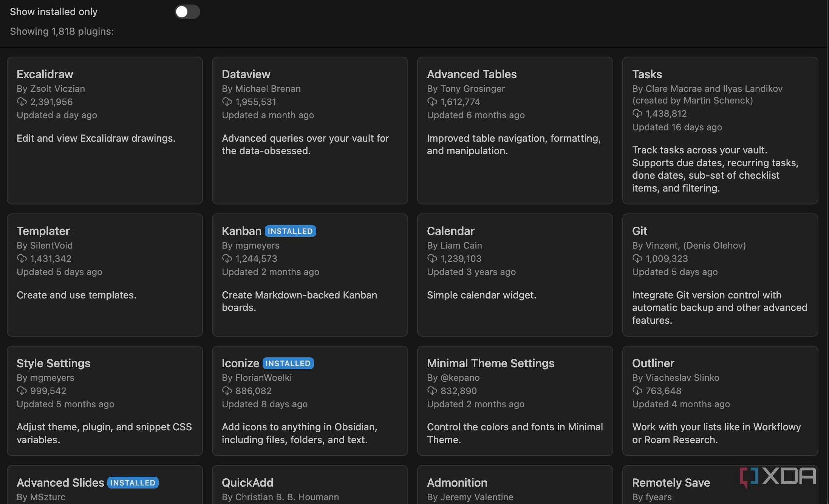Click the Dataview download count icon
This screenshot has width=829, height=504.
click(x=227, y=102)
